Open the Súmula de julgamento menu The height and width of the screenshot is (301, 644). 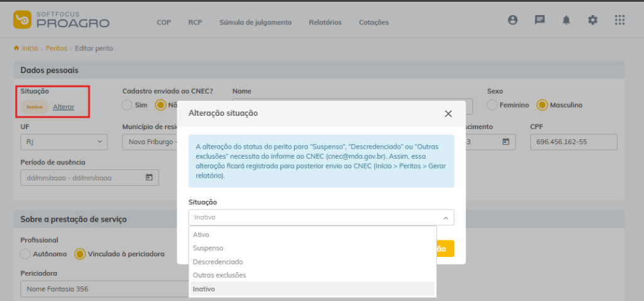point(255,22)
